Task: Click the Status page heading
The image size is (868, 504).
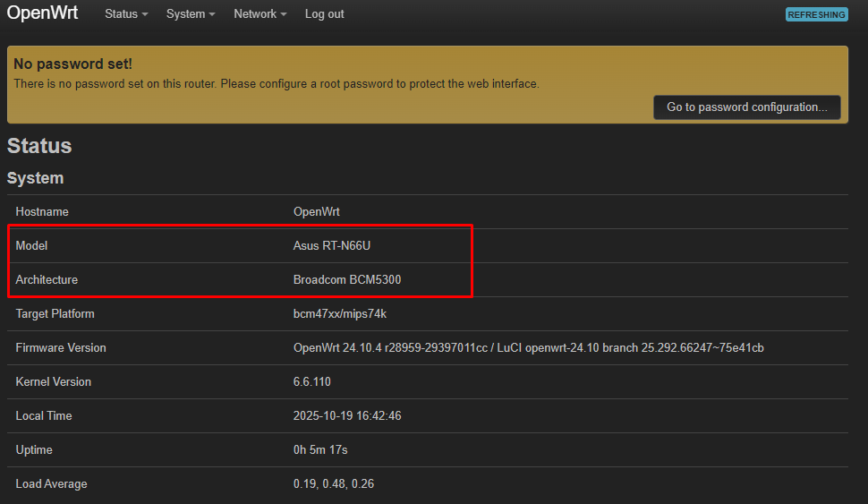Action: (39, 146)
